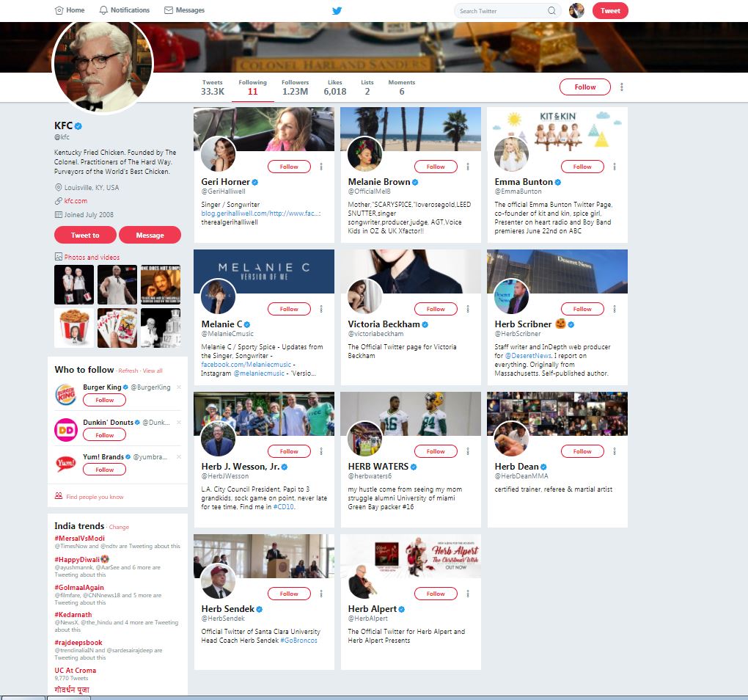Refresh the Who to follow list
The width and height of the screenshot is (748, 700).
click(128, 371)
